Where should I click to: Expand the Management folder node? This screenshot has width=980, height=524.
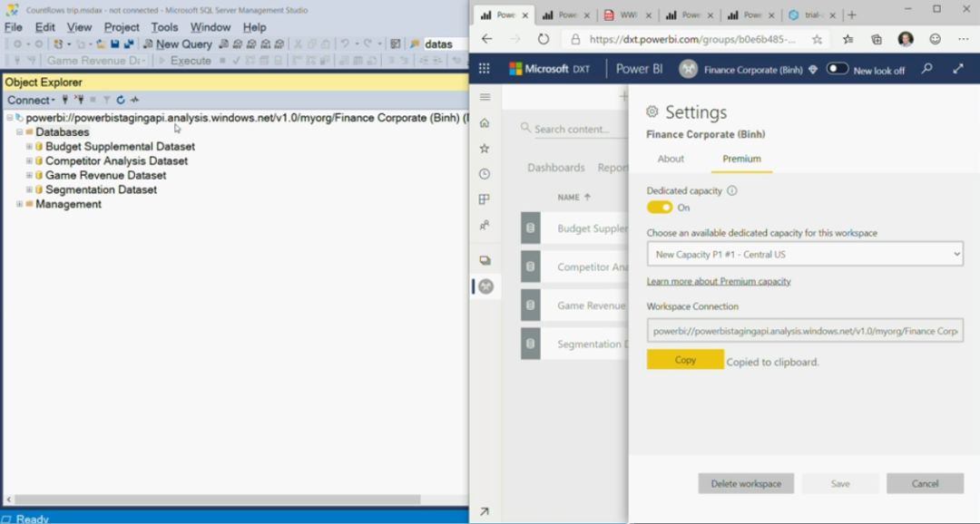tap(19, 204)
